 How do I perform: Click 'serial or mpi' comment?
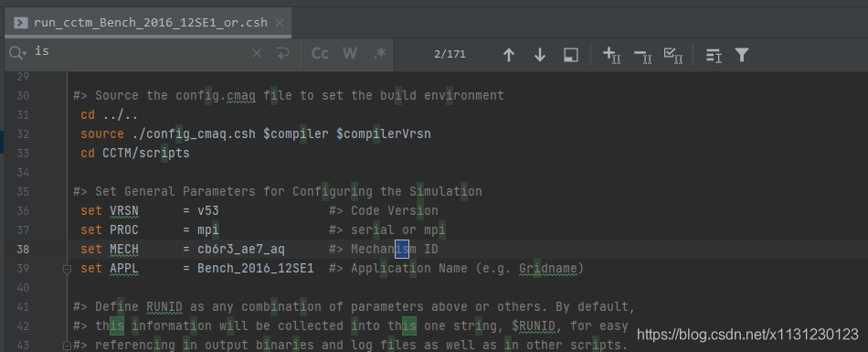pyautogui.click(x=398, y=229)
